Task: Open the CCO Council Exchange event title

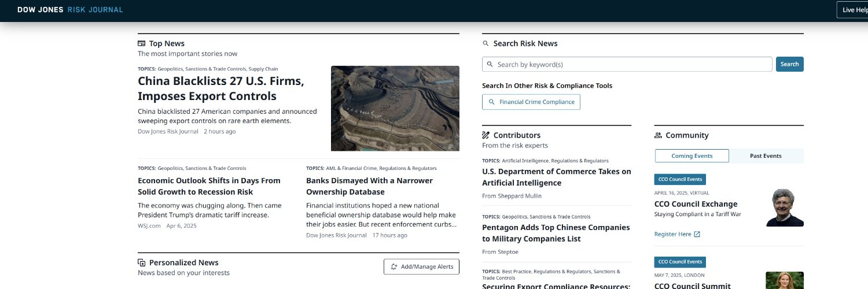Action: coord(696,204)
